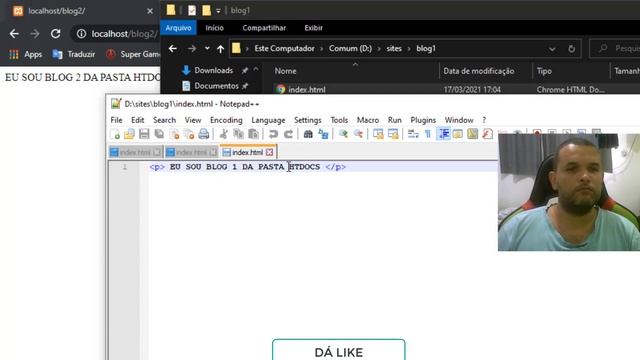This screenshot has width=640, height=360.
Task: Toggle the indent guide toolbar icon
Action: tap(443, 134)
